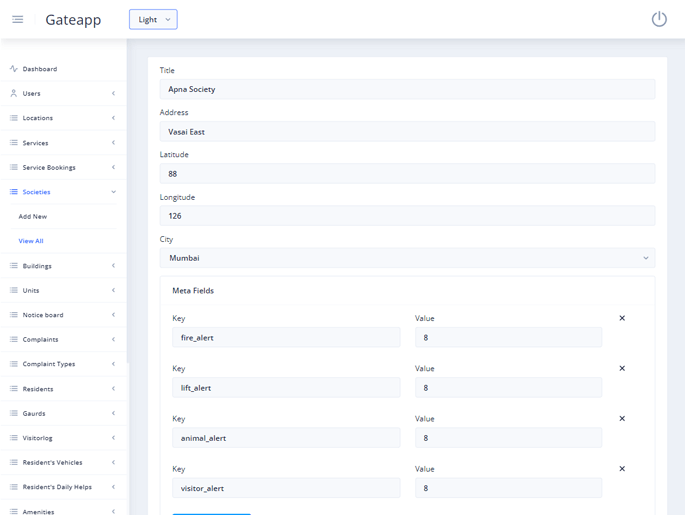685x515 pixels.
Task: Open the Light theme dropdown
Action: click(153, 19)
